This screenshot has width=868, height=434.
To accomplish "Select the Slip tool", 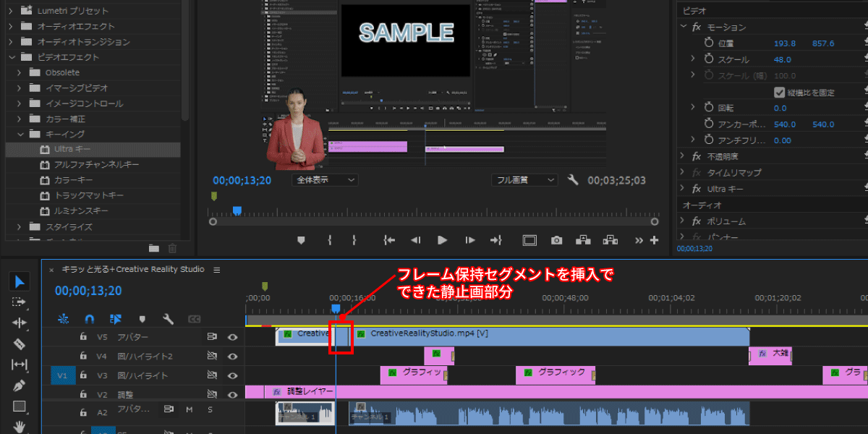I will [x=20, y=365].
